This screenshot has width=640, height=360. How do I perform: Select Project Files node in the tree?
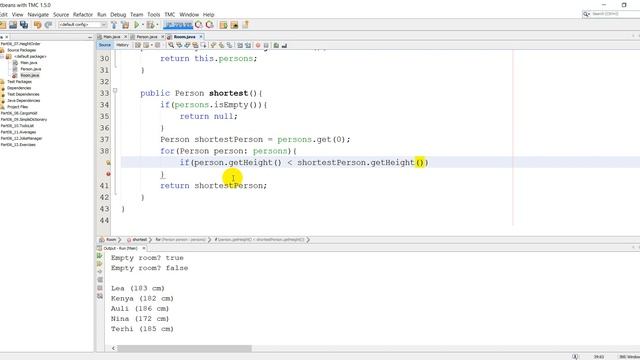point(18,107)
